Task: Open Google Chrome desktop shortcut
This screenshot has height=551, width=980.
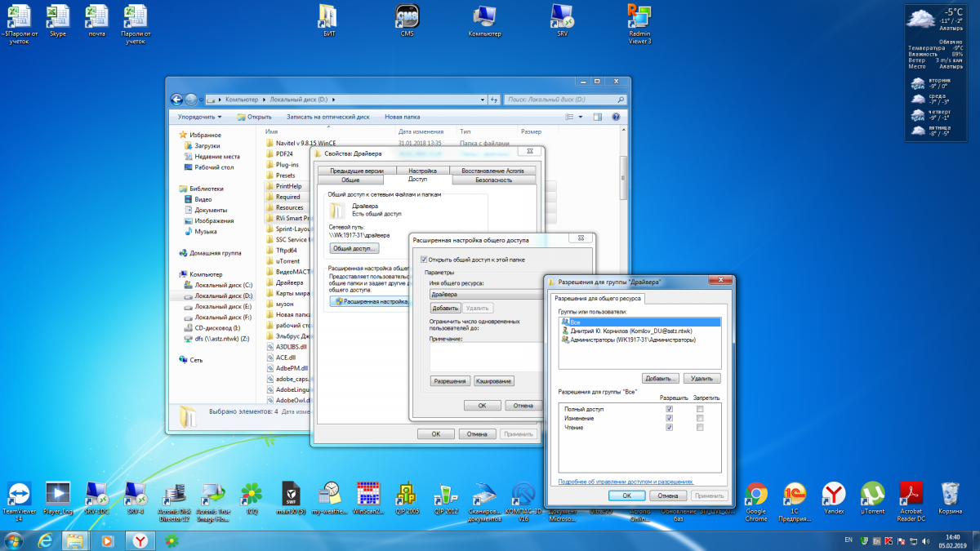Action: click(x=755, y=494)
